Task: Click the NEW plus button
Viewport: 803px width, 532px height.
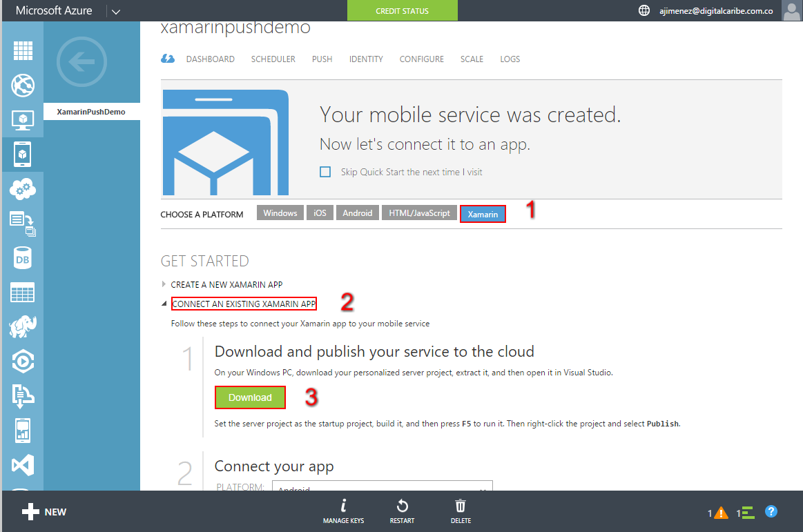Action: [44, 511]
